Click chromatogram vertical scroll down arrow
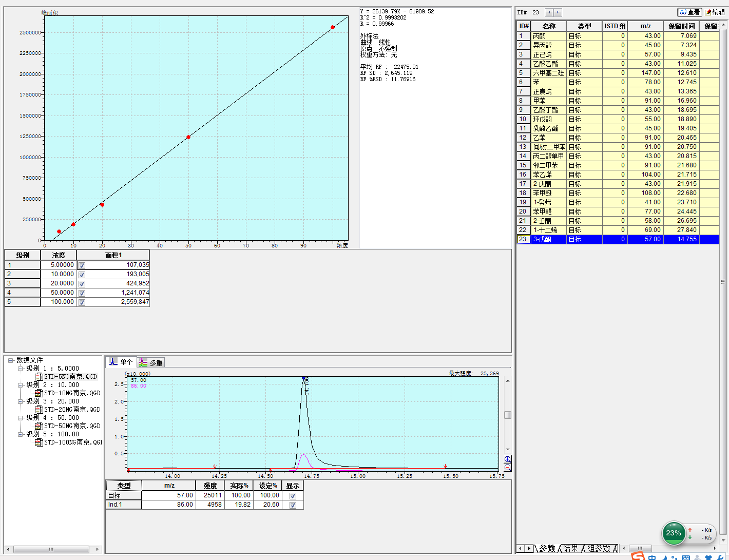 point(508,450)
